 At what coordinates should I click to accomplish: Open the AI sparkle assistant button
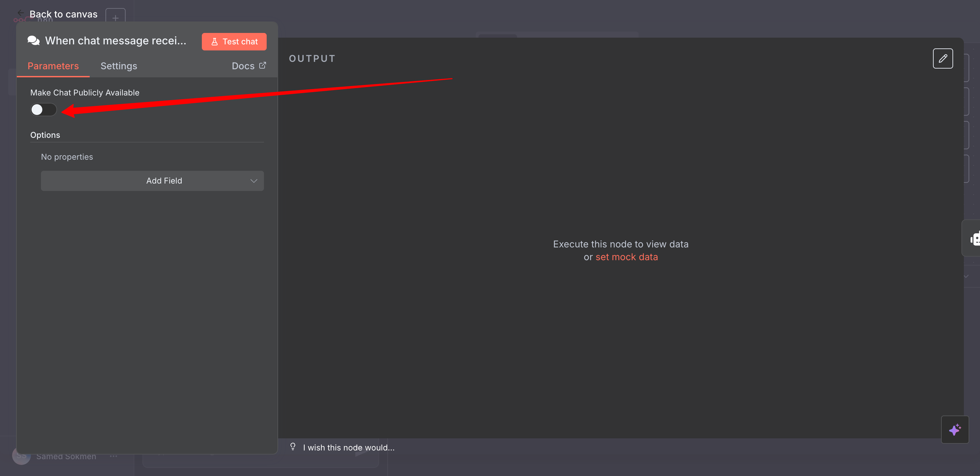pos(954,430)
